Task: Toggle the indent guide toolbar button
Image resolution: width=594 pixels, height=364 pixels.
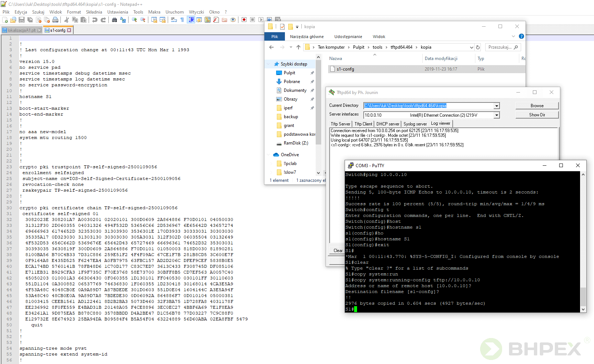Action: pyautogui.click(x=191, y=20)
